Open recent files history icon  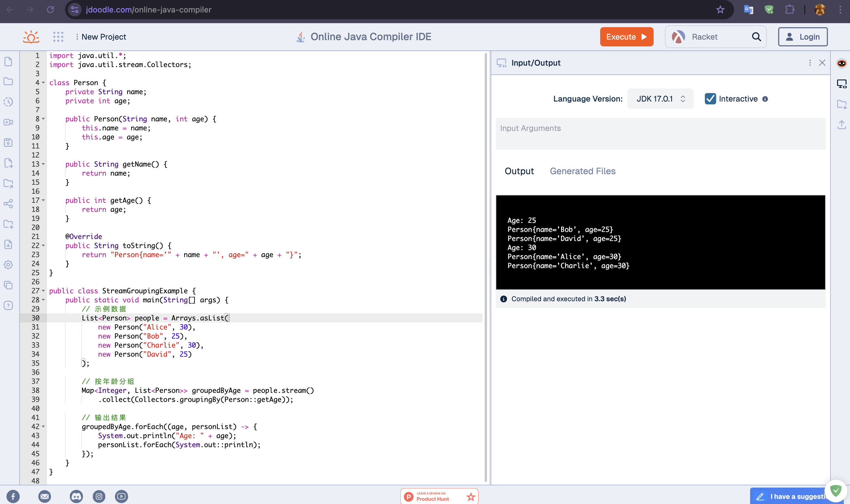8,102
